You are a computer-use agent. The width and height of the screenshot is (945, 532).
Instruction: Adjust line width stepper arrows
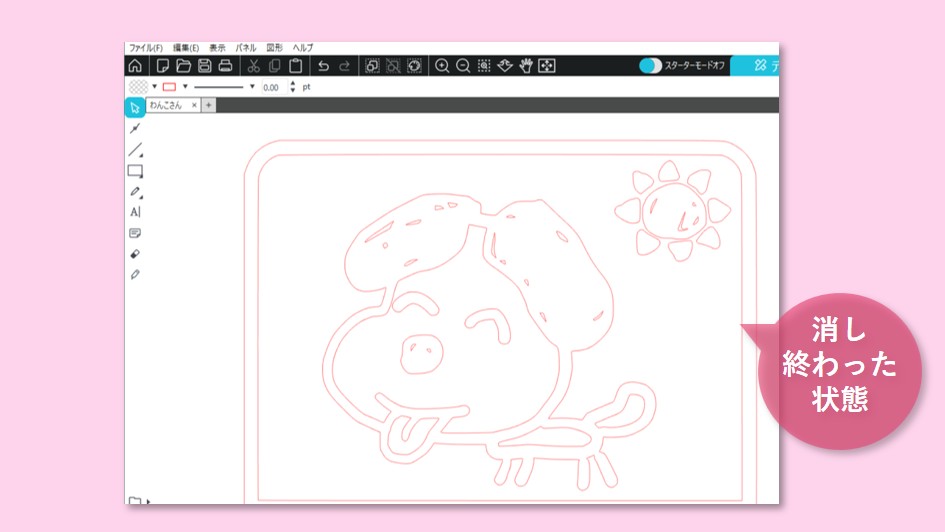point(293,87)
